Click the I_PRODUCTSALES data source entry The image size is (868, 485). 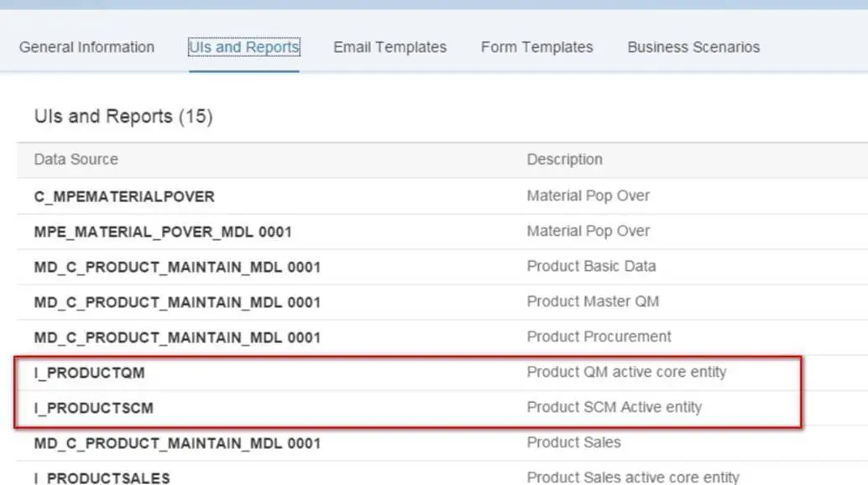[102, 478]
